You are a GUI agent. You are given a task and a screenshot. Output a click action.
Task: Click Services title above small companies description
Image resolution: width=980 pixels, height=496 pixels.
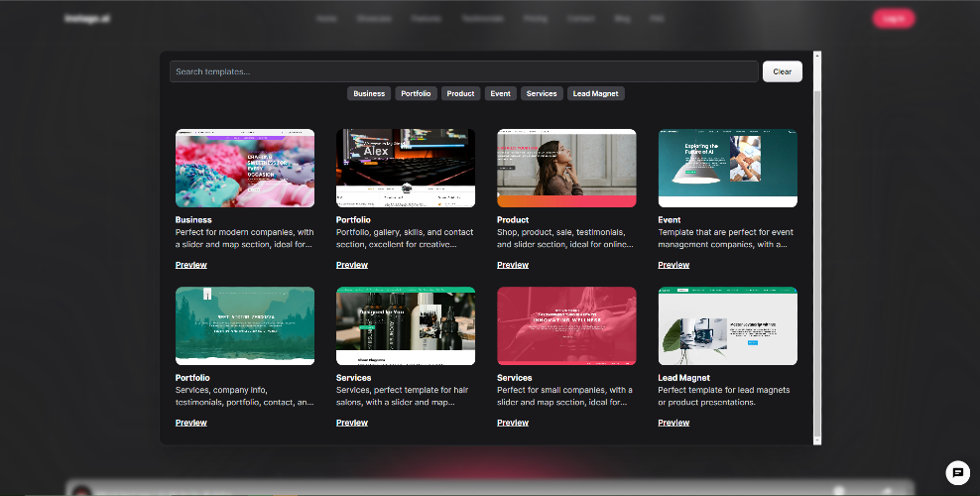pos(515,378)
